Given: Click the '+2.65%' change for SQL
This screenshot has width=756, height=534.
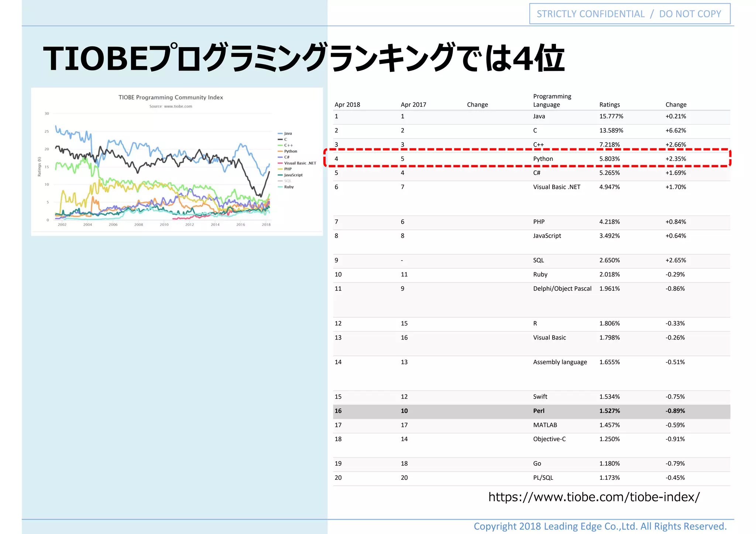Looking at the screenshot, I should 676,260.
